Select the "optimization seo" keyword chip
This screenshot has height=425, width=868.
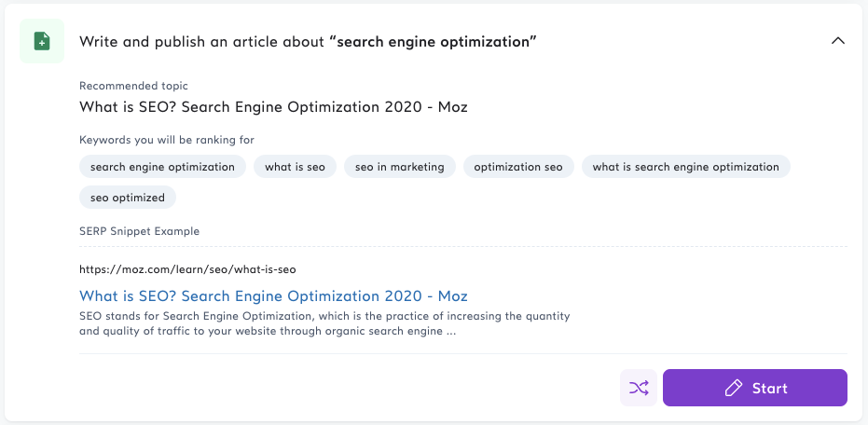click(x=518, y=167)
